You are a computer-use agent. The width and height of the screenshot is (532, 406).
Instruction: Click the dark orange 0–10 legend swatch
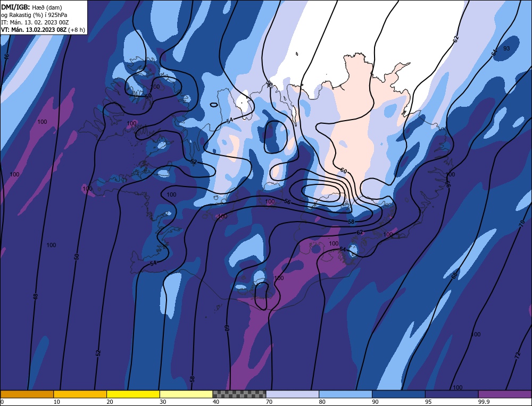pos(27,394)
